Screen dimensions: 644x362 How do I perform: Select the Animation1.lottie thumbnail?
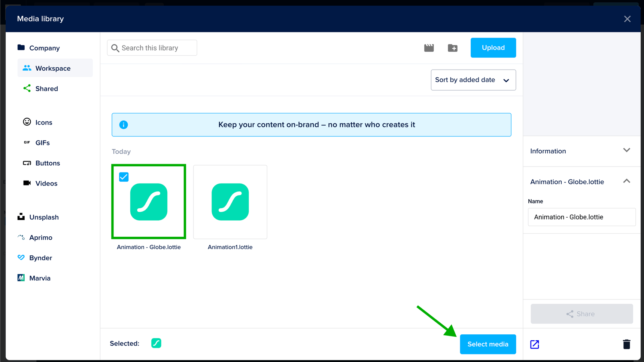point(230,202)
